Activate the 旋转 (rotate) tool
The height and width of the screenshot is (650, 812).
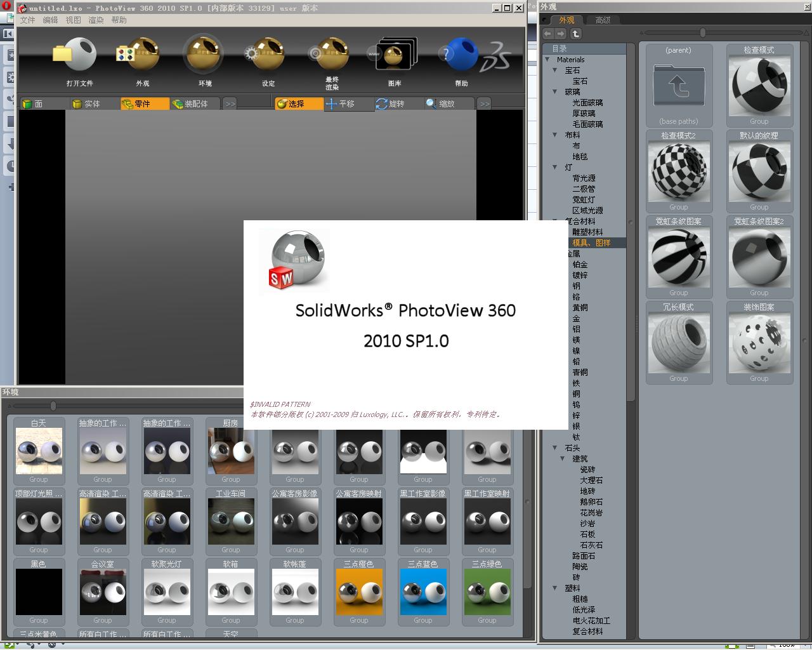tap(399, 103)
